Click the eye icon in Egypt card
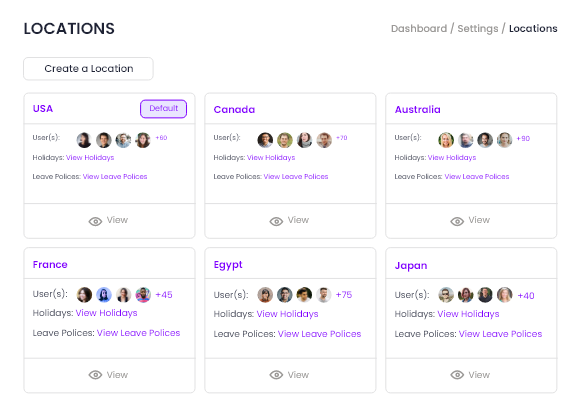 pos(276,375)
